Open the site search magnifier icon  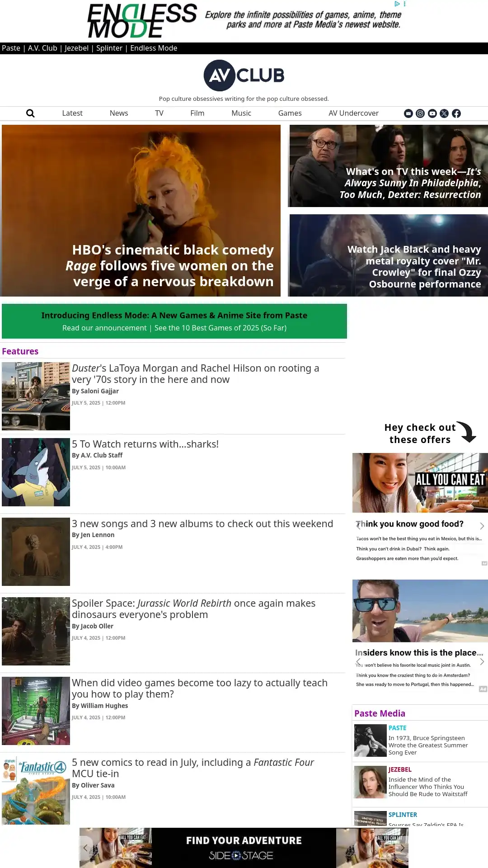coord(30,113)
